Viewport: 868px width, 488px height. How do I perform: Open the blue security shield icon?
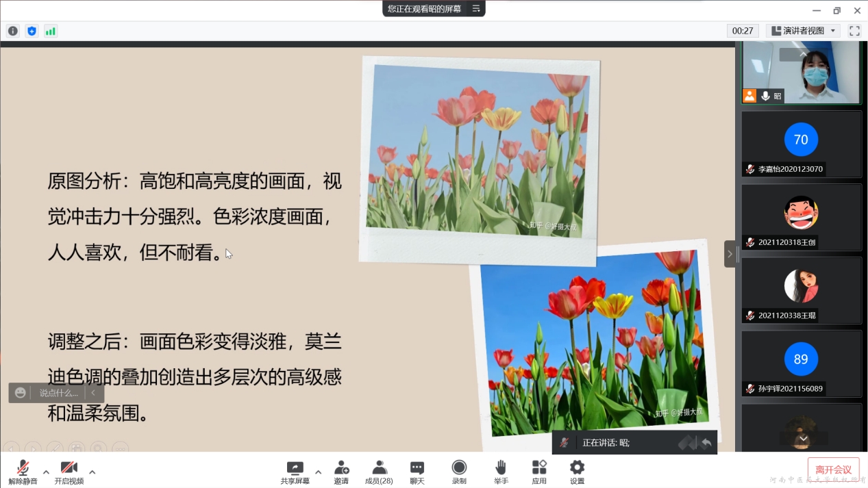32,31
